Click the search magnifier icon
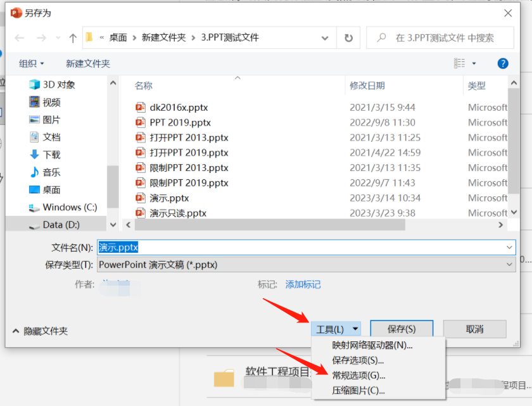The image size is (532, 406). pyautogui.click(x=381, y=37)
